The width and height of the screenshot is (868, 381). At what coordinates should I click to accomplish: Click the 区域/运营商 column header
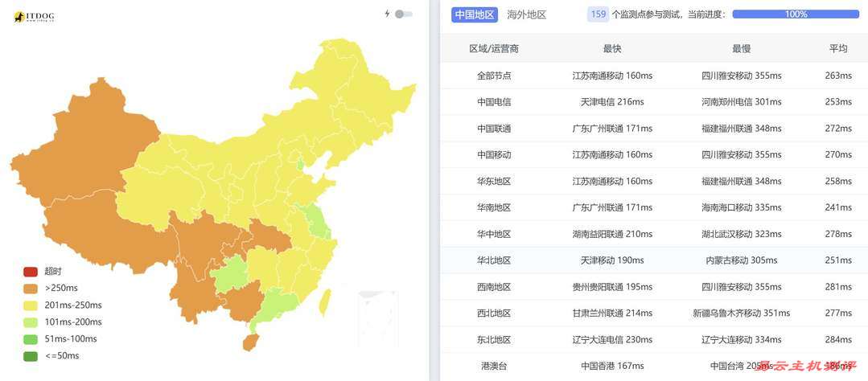[x=494, y=49]
